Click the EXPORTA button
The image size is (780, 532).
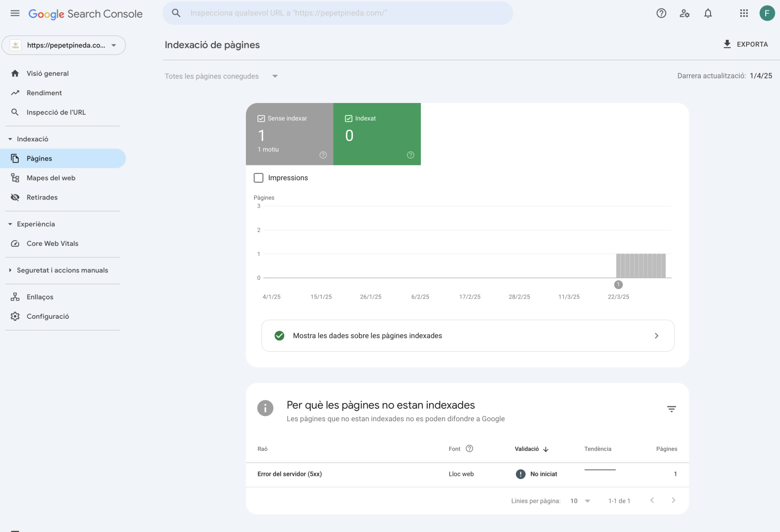(746, 44)
